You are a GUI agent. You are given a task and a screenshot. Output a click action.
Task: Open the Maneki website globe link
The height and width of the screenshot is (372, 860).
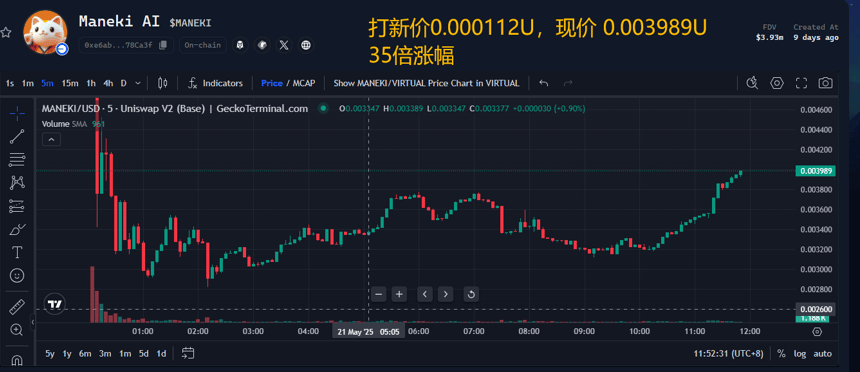[305, 45]
